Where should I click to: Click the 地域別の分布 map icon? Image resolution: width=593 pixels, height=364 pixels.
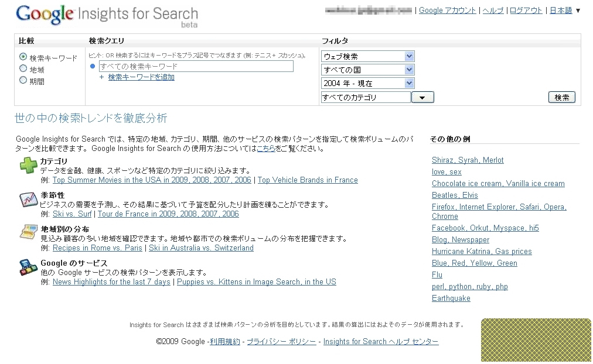pyautogui.click(x=28, y=232)
